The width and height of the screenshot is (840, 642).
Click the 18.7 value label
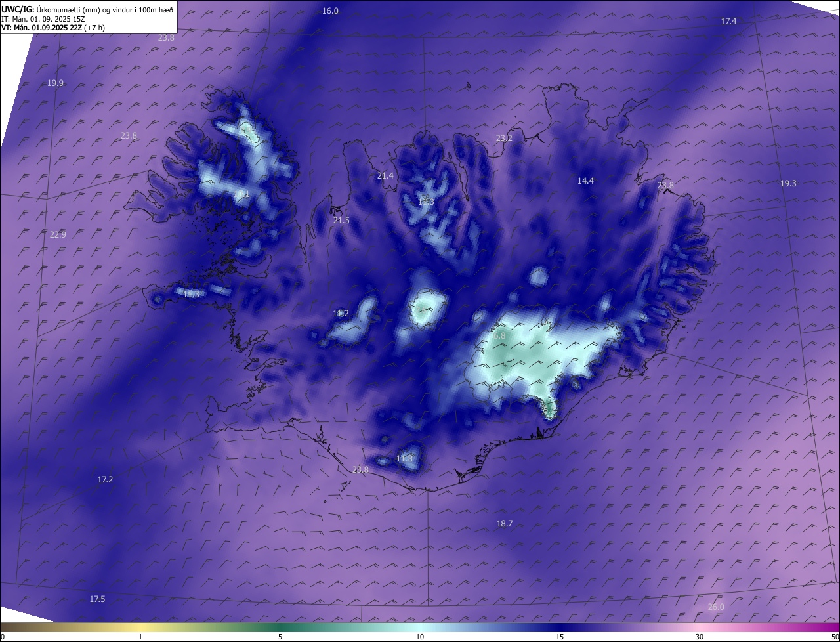[x=504, y=524]
